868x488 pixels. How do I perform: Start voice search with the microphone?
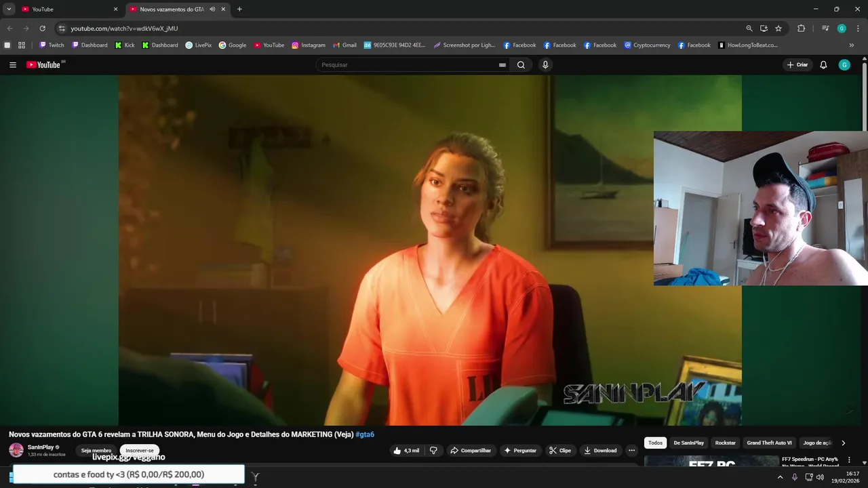tap(545, 65)
